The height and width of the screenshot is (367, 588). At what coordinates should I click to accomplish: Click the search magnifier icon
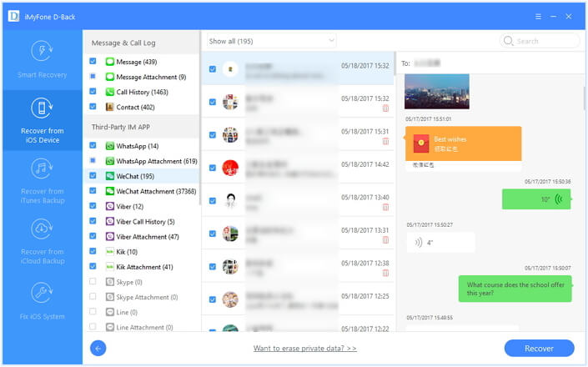pos(508,41)
